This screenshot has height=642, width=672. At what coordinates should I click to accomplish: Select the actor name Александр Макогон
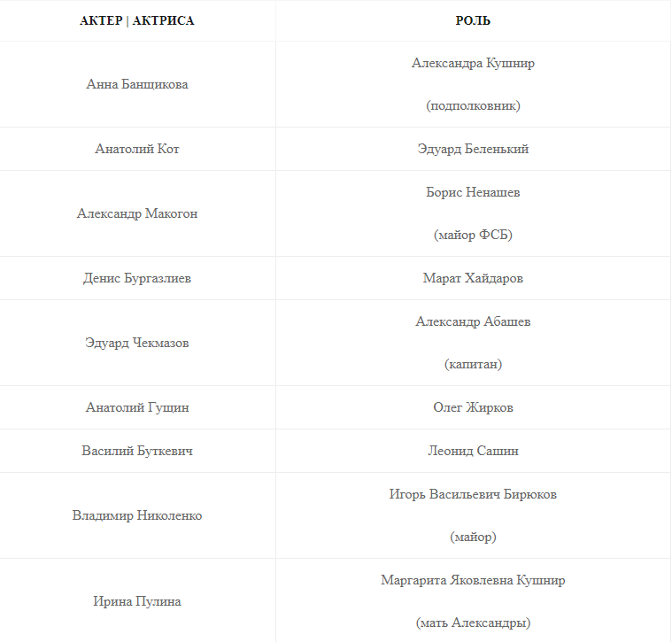[x=137, y=213]
